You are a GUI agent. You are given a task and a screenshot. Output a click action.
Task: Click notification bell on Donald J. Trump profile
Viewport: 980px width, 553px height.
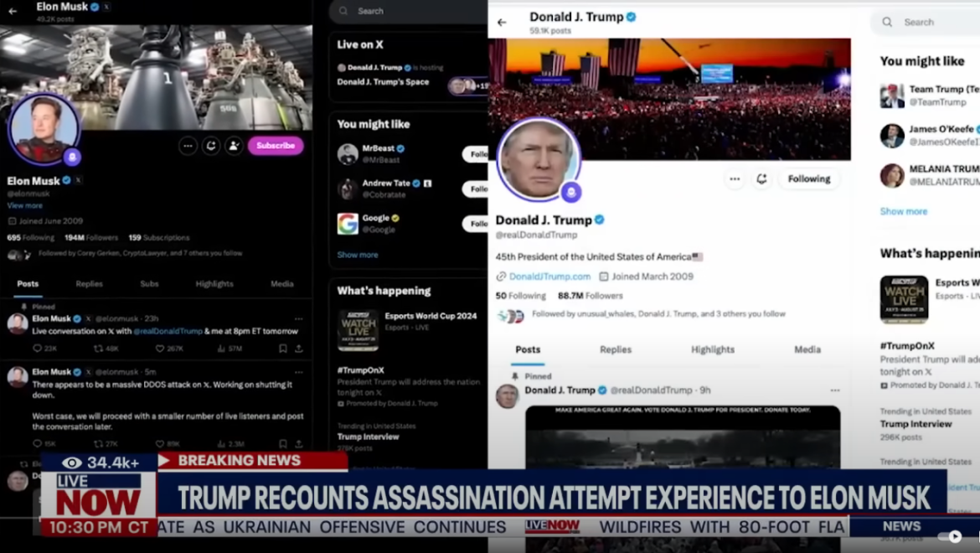tap(761, 178)
